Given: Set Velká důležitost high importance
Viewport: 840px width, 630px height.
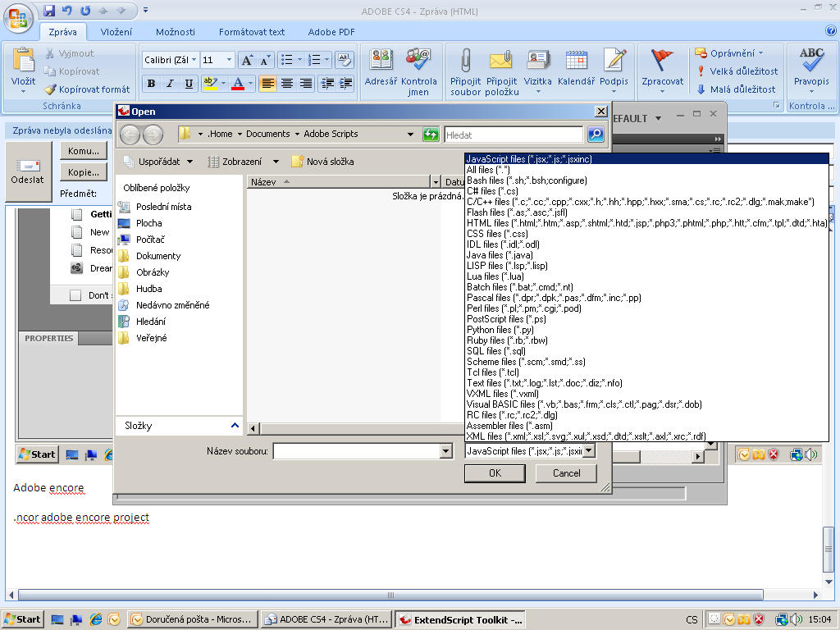Looking at the screenshot, I should (737, 71).
